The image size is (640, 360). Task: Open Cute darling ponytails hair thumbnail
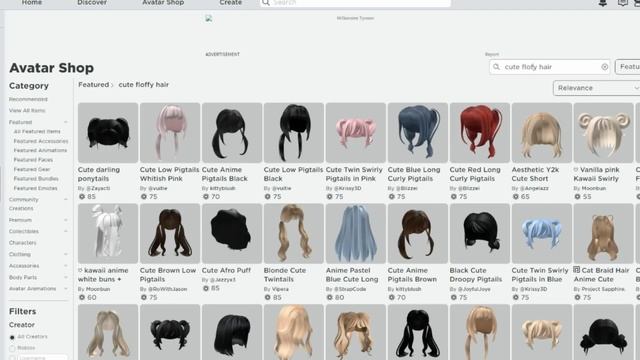pos(108,133)
